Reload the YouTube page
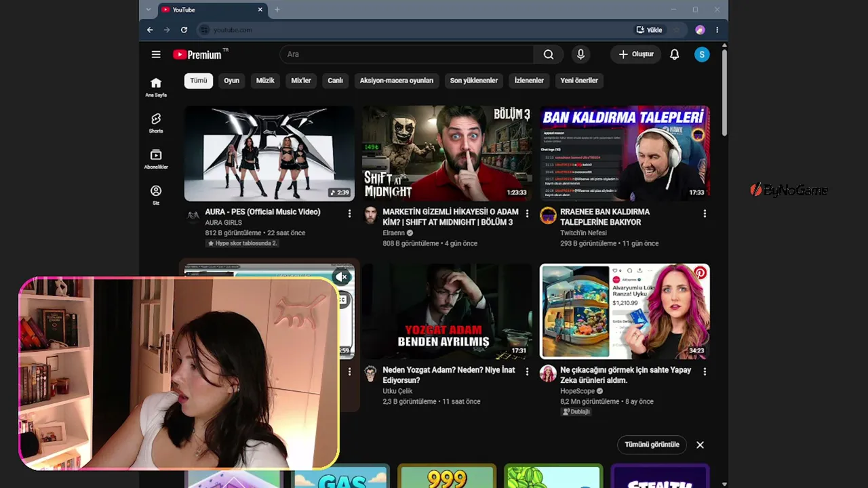The width and height of the screenshot is (868, 488). point(184,30)
